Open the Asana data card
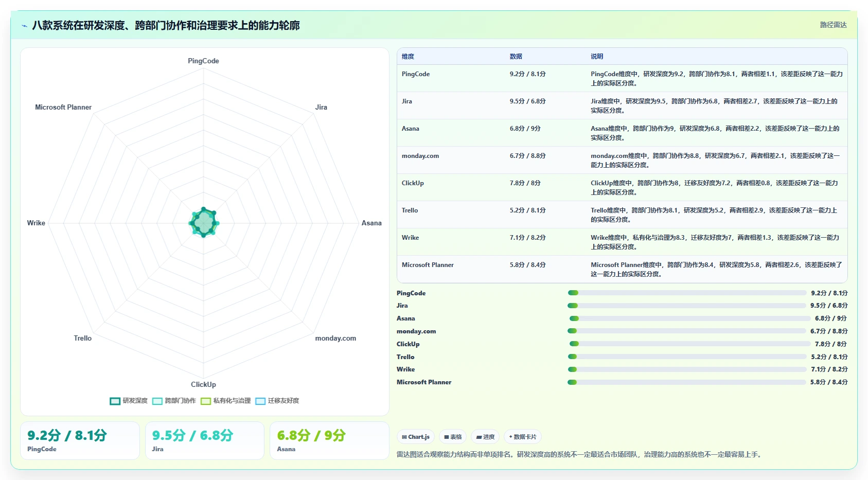The image size is (868, 480). (x=329, y=440)
